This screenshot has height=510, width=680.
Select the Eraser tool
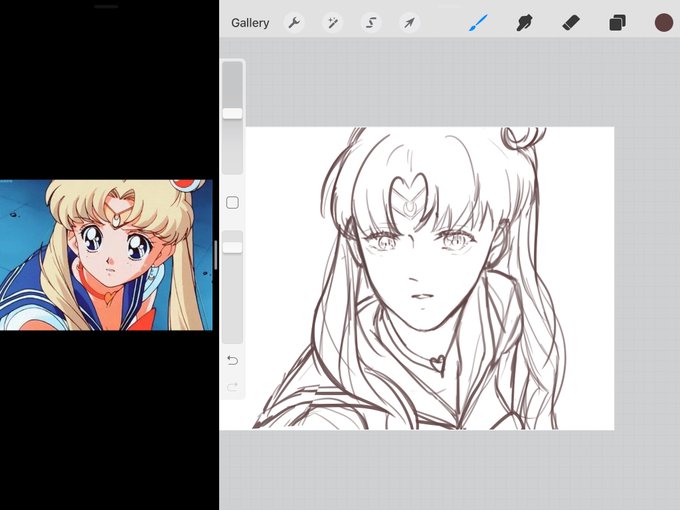click(571, 23)
